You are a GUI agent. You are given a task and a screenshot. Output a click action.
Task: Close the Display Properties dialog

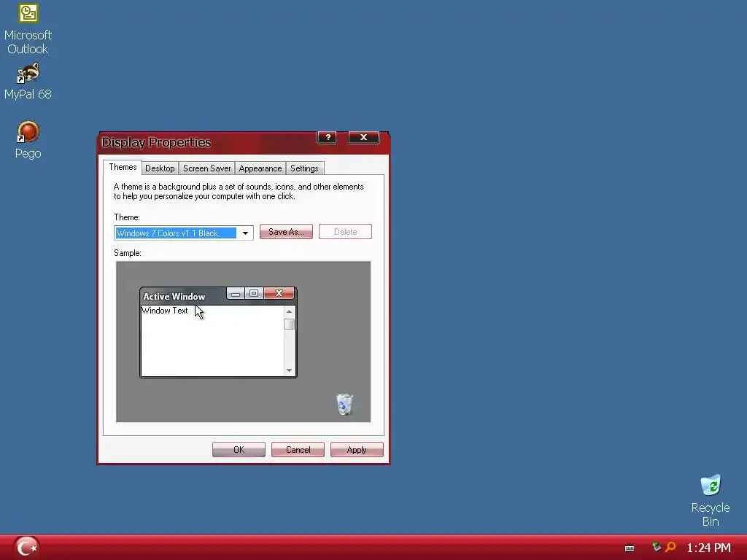[363, 137]
